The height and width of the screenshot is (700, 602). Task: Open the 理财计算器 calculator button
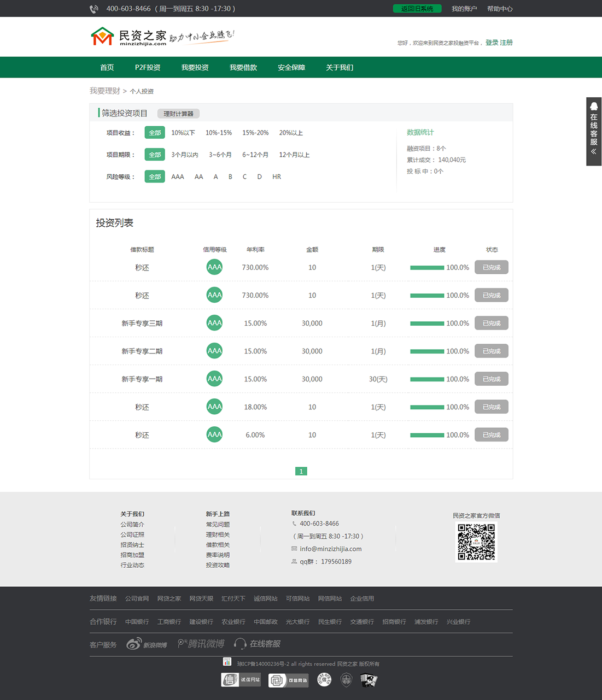[178, 114]
